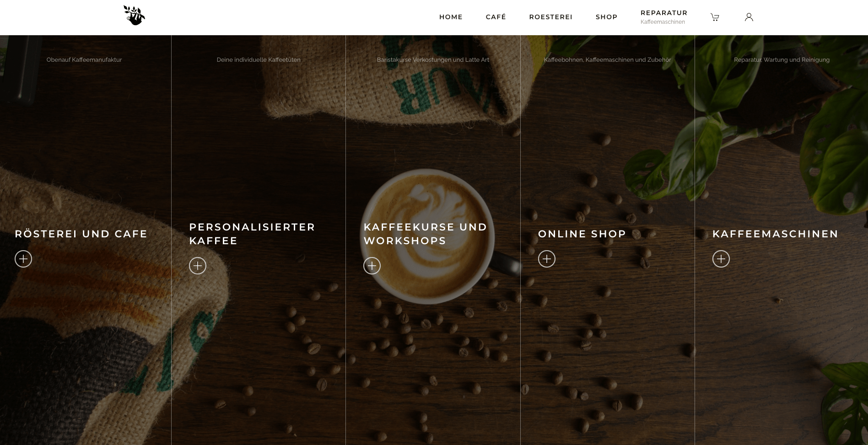Open REPARATUR Kaffeemaschinen menu item
This screenshot has width=868, height=445.
[x=664, y=17]
